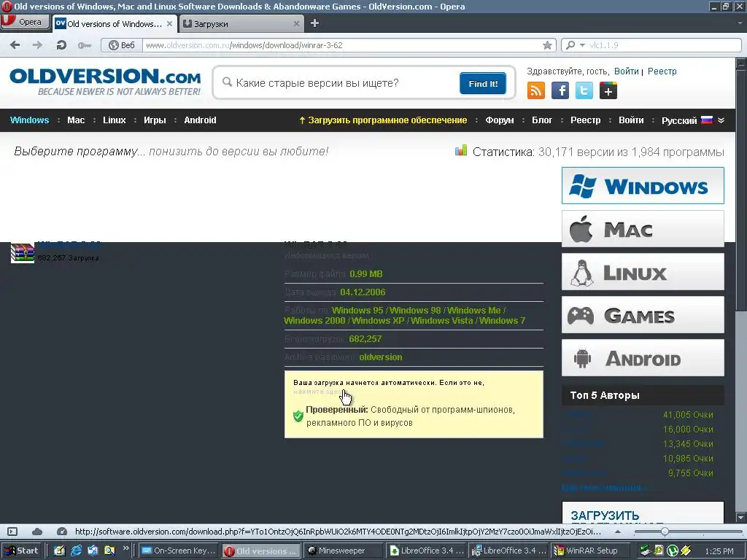Click the address bar URL field

[x=342, y=45]
